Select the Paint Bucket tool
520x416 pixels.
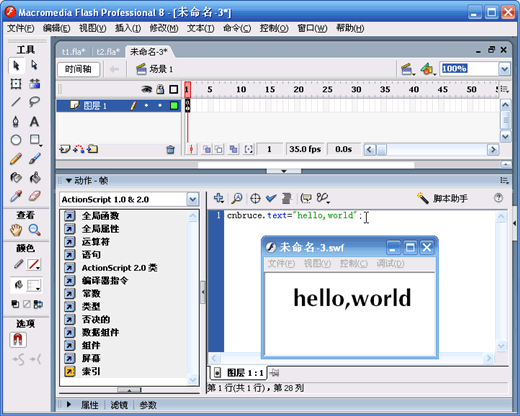35,177
